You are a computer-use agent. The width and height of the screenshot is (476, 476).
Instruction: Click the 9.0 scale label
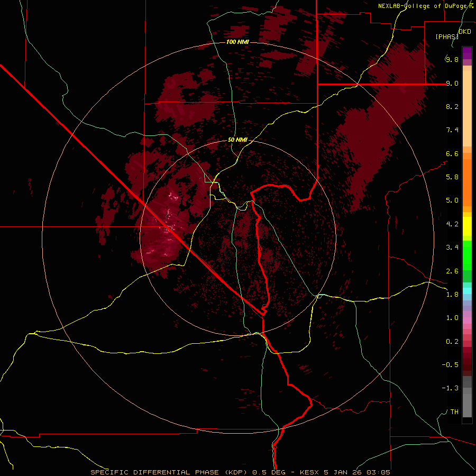452,83
